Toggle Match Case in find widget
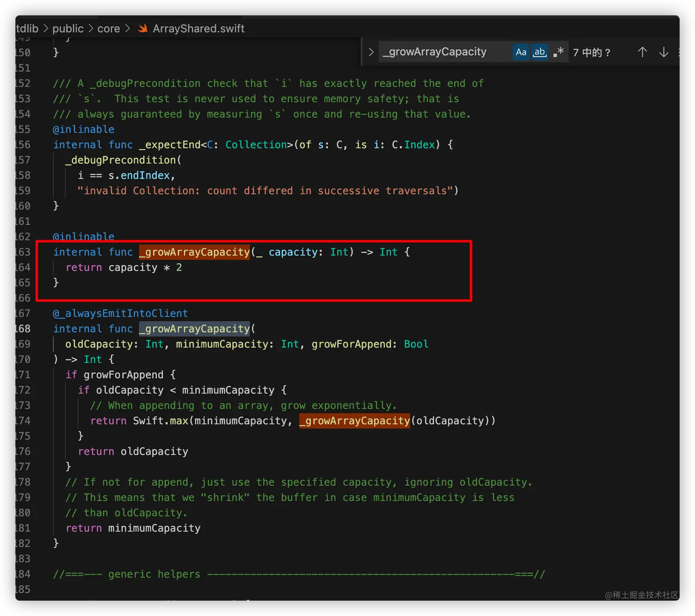Screen dimensions: 695x616 [x=521, y=52]
